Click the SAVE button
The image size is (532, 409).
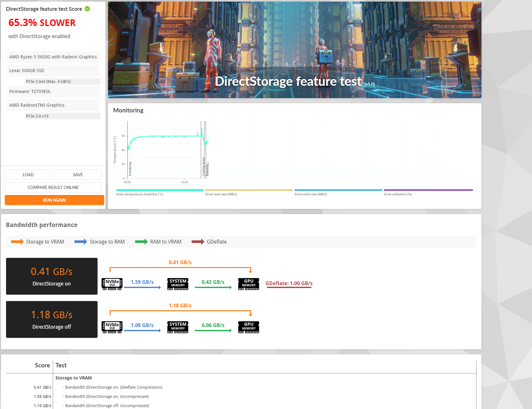tap(78, 175)
